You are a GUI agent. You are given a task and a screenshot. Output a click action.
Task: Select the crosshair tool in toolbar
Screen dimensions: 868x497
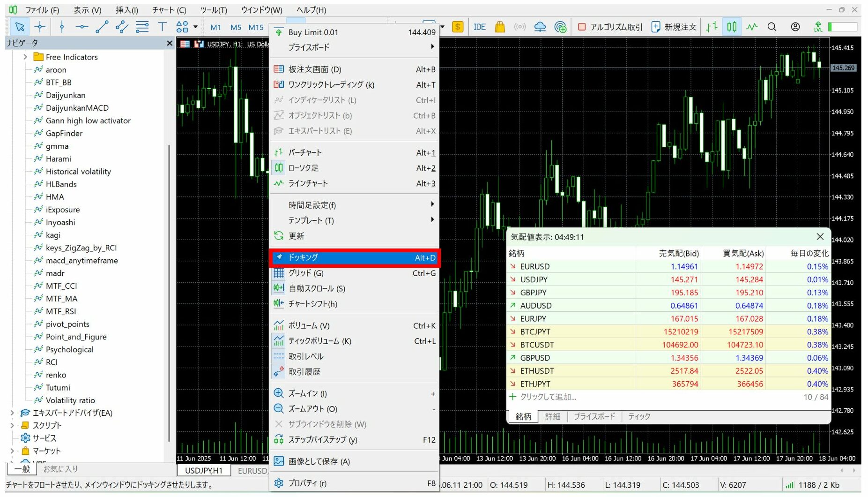pyautogui.click(x=40, y=27)
